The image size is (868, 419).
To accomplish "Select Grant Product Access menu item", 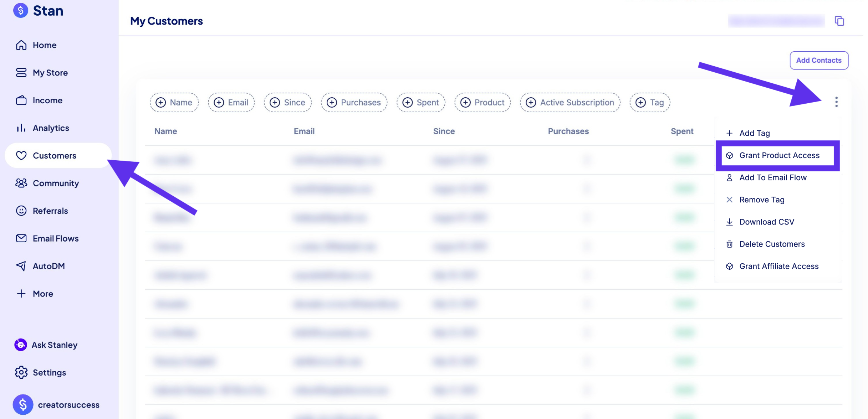I will [777, 155].
